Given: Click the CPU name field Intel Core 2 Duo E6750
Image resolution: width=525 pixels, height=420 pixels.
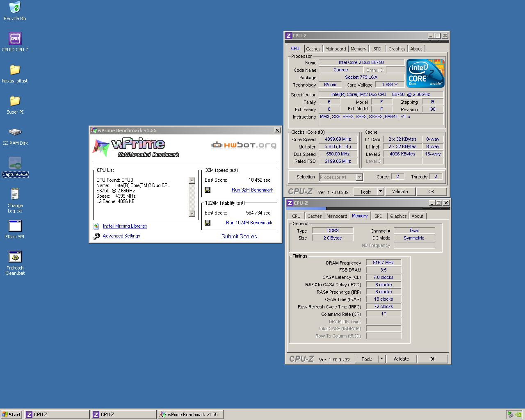Looking at the screenshot, I should (x=361, y=62).
